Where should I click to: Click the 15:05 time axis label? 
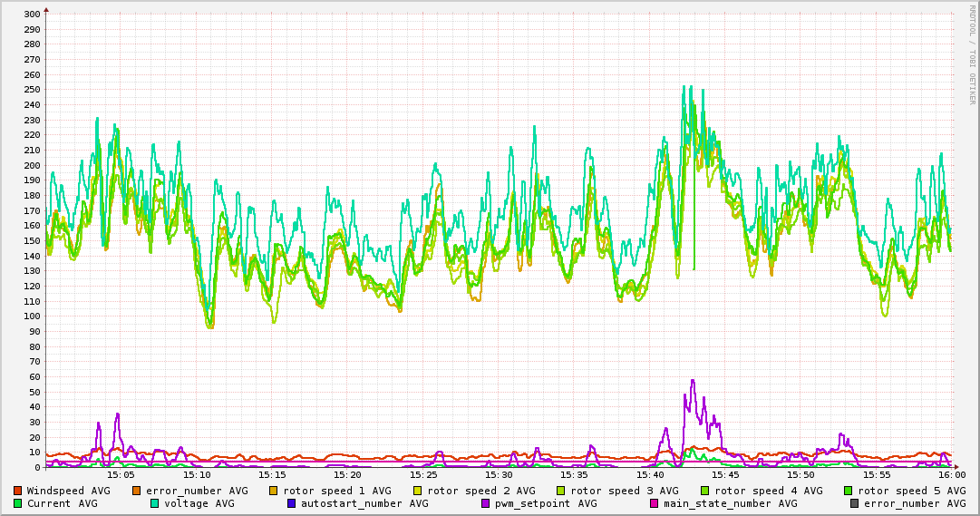click(x=121, y=475)
